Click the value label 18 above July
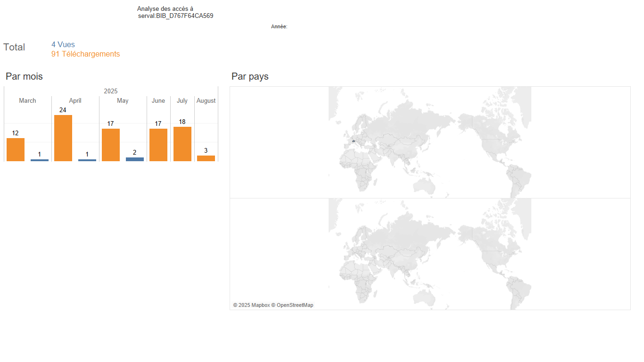644x362 pixels. (182, 122)
